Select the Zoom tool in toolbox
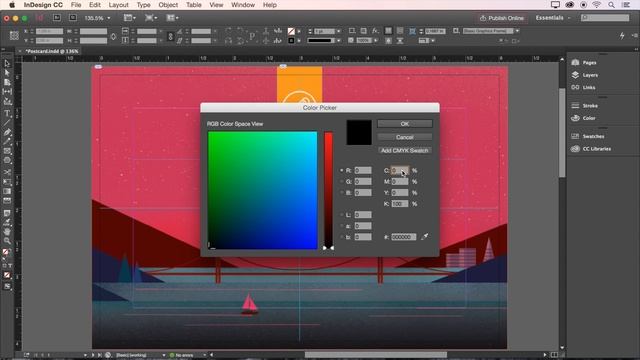 point(7,241)
